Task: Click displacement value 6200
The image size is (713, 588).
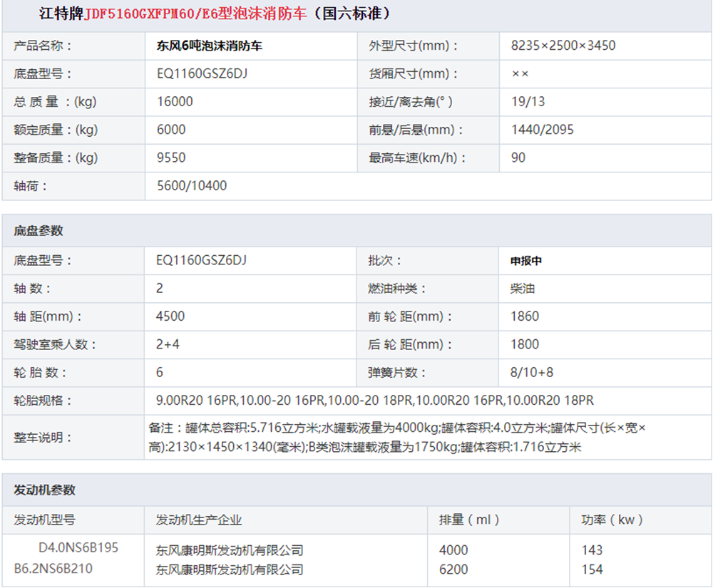Action: (x=453, y=569)
